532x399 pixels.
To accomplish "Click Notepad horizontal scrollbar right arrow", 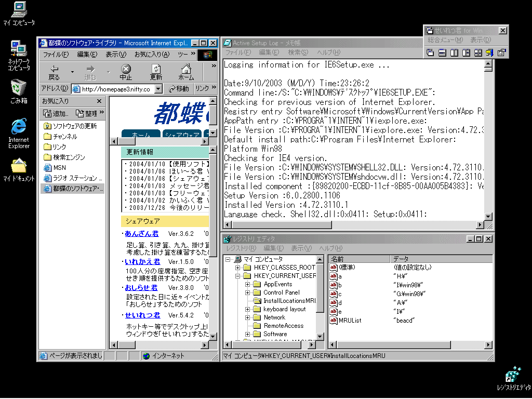I will [480, 224].
